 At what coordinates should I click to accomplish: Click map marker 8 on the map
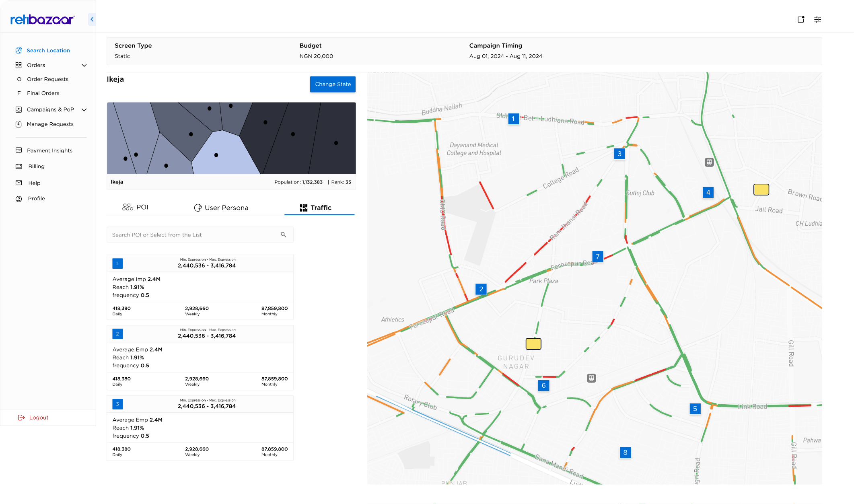(x=625, y=452)
